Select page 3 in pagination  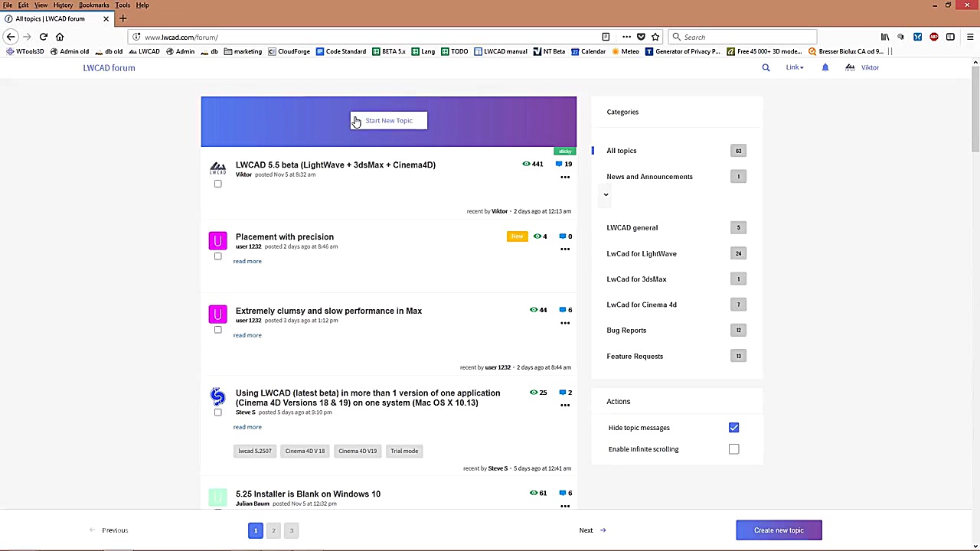291,530
